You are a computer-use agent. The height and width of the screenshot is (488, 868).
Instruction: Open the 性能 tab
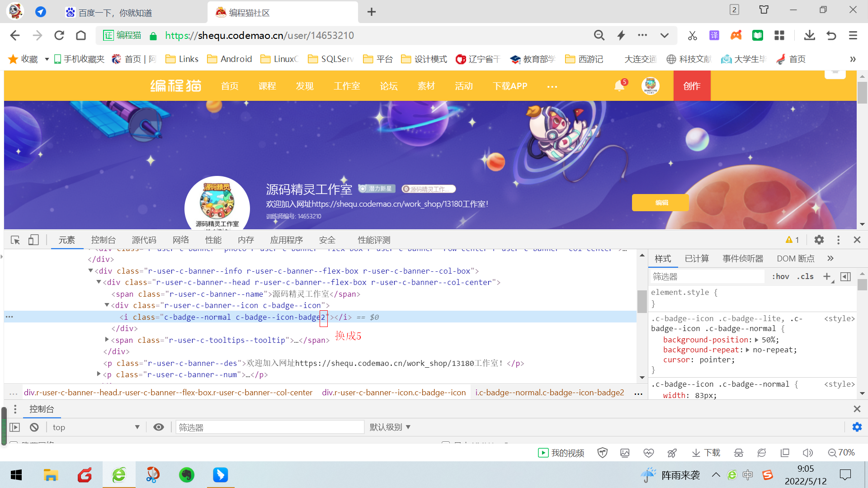213,240
